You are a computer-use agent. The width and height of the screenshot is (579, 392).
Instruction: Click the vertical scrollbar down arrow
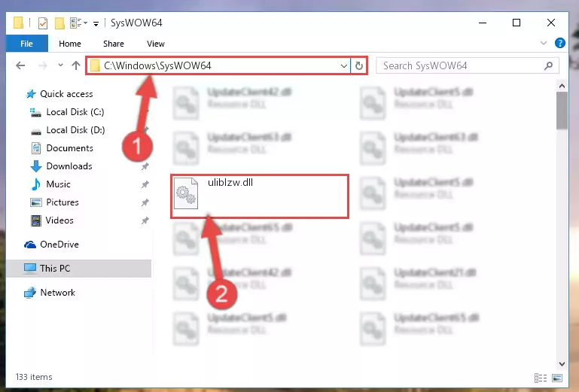(x=562, y=364)
